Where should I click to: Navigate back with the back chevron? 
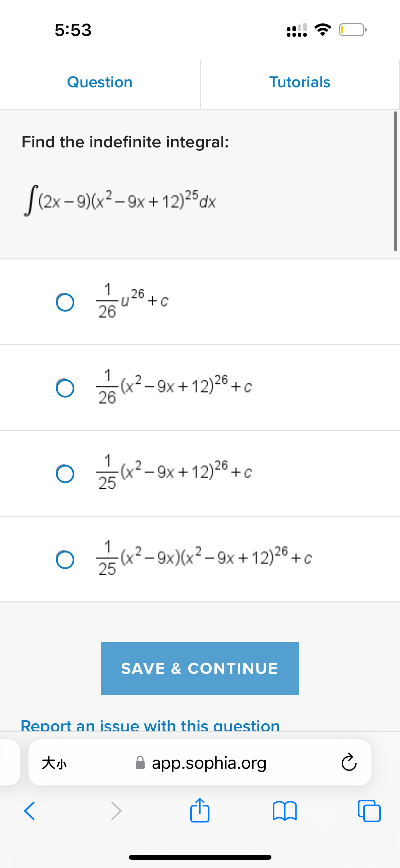pos(30,812)
